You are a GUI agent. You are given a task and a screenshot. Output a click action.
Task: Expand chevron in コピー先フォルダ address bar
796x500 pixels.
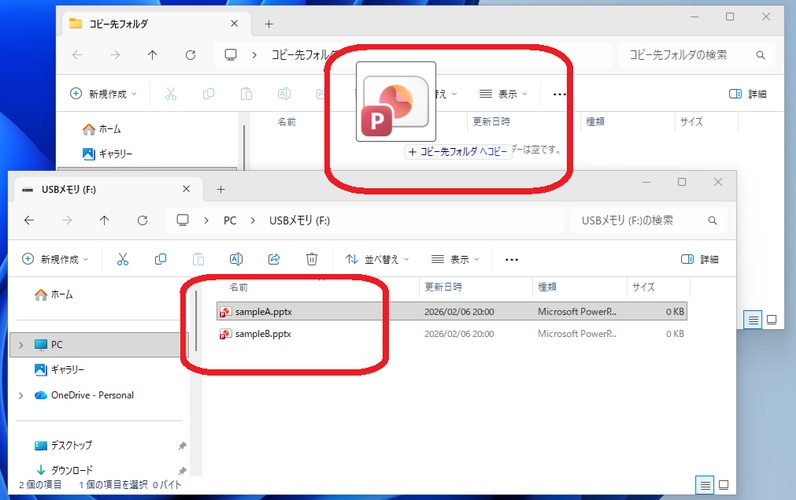tap(254, 55)
